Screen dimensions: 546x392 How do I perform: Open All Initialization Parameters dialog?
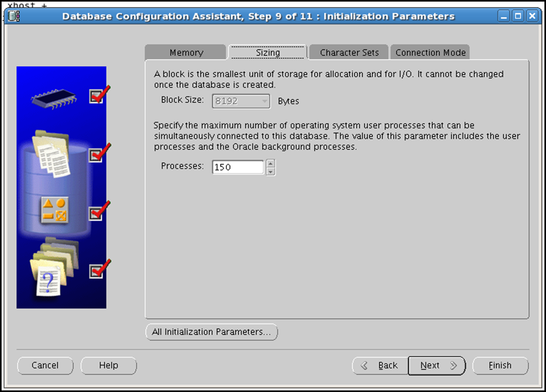pos(212,332)
